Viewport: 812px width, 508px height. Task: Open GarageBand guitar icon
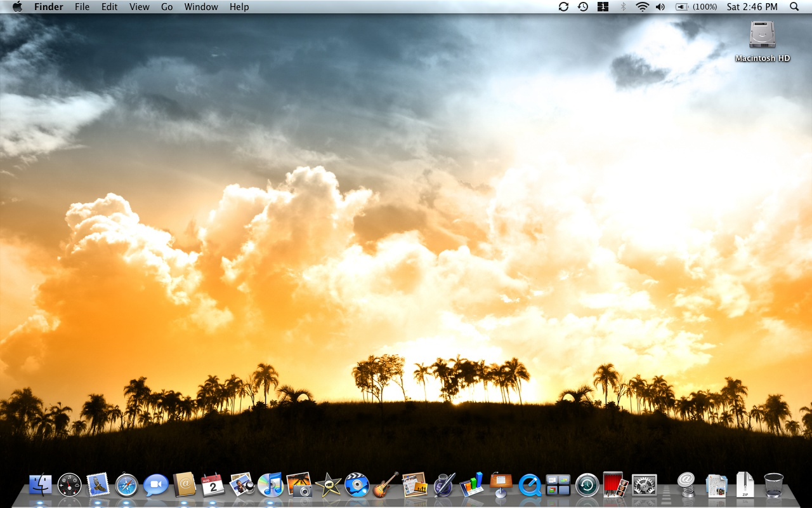tap(386, 485)
